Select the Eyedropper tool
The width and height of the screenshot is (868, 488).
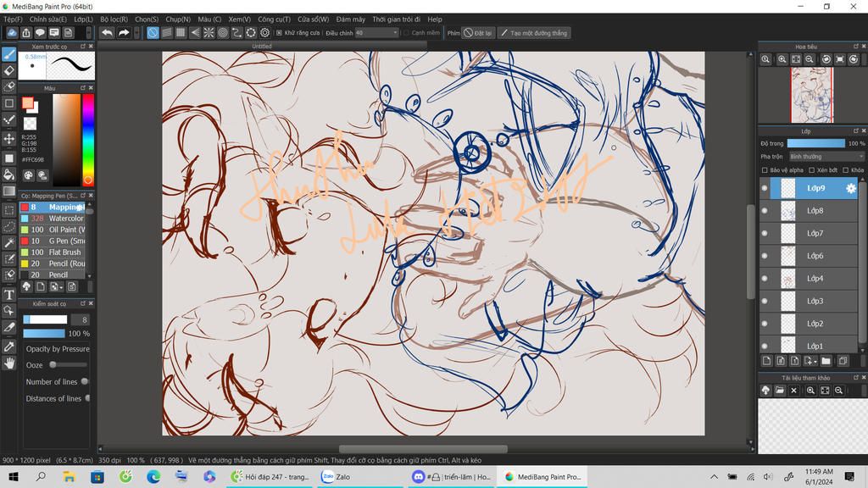[8, 347]
